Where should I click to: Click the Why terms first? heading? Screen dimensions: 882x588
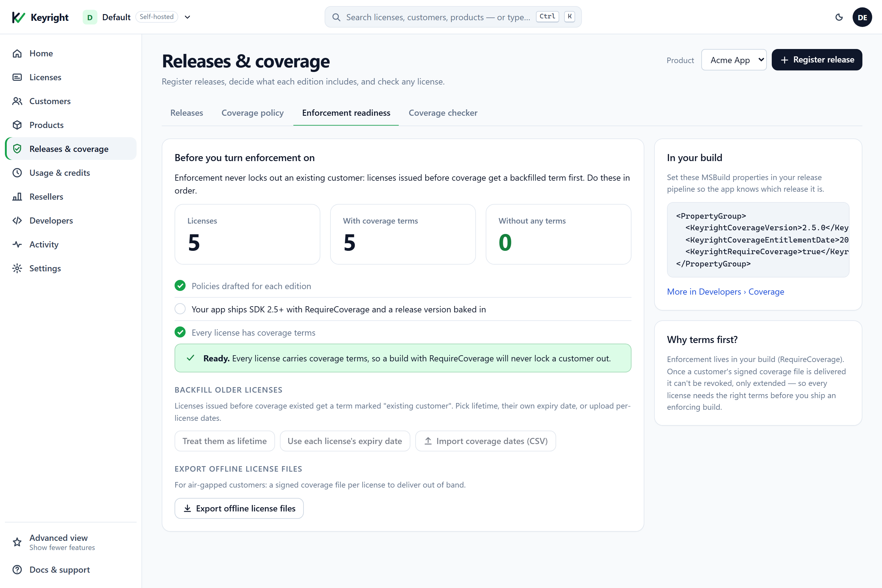702,339
